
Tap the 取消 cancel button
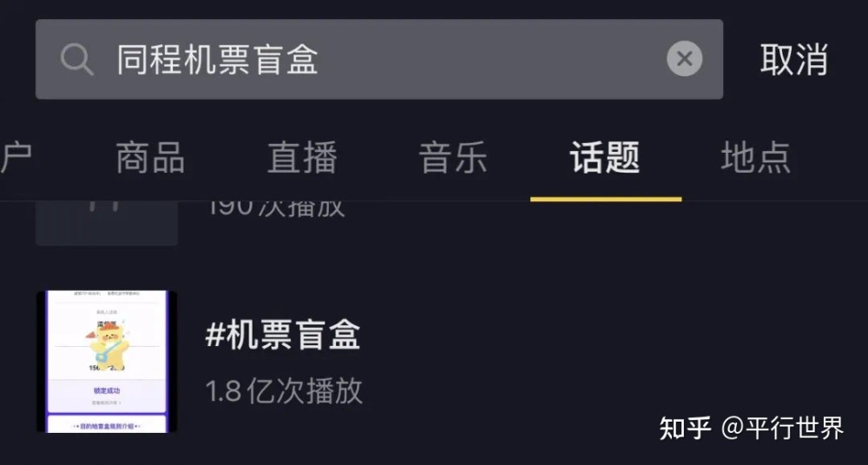(x=793, y=59)
